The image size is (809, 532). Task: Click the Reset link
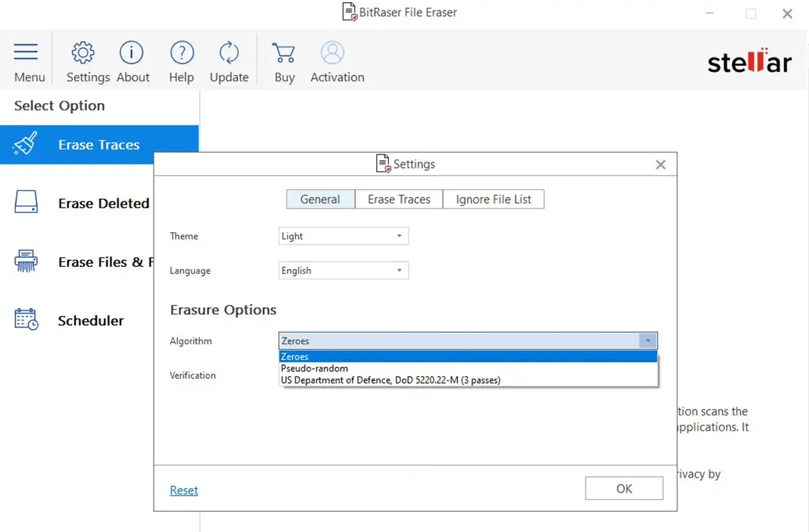tap(184, 490)
